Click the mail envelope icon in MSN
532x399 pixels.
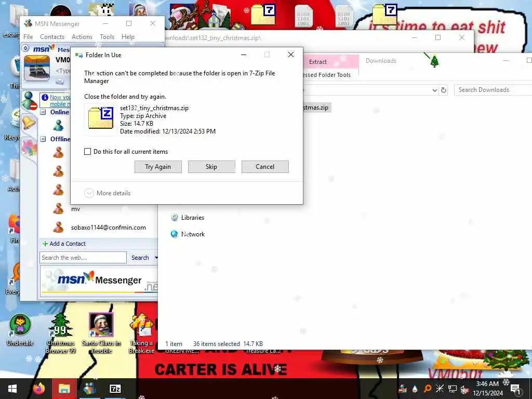pyautogui.click(x=60, y=82)
